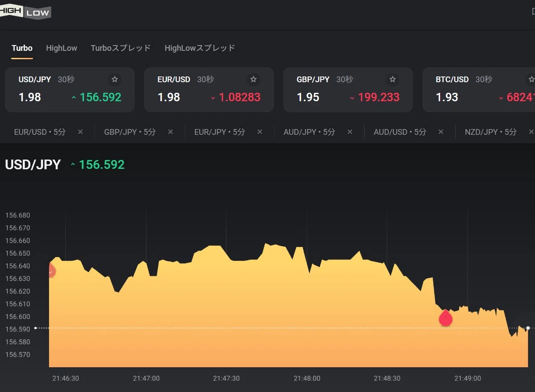
Task: Open the AUD/USD・5分 tab
Action: pos(400,132)
